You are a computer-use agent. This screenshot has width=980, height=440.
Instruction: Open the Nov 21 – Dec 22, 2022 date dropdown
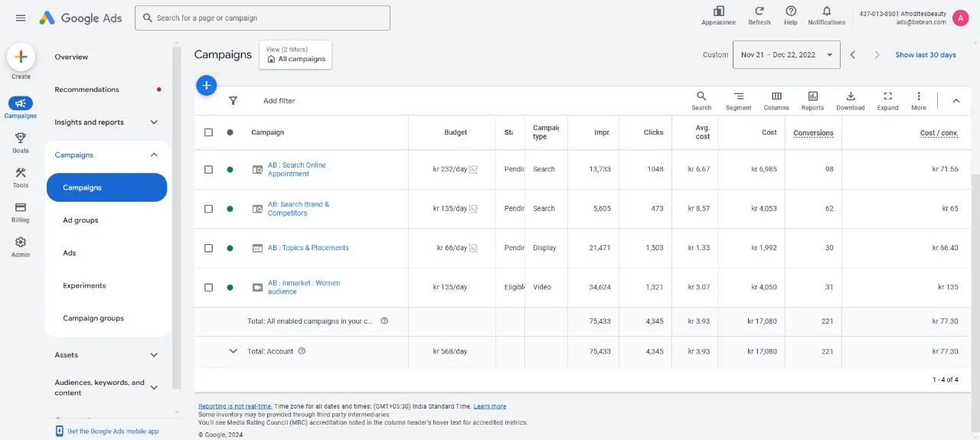[786, 55]
